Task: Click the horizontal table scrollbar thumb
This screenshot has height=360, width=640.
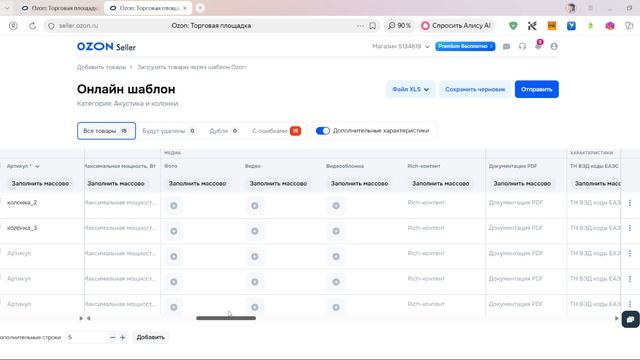Action: click(226, 318)
